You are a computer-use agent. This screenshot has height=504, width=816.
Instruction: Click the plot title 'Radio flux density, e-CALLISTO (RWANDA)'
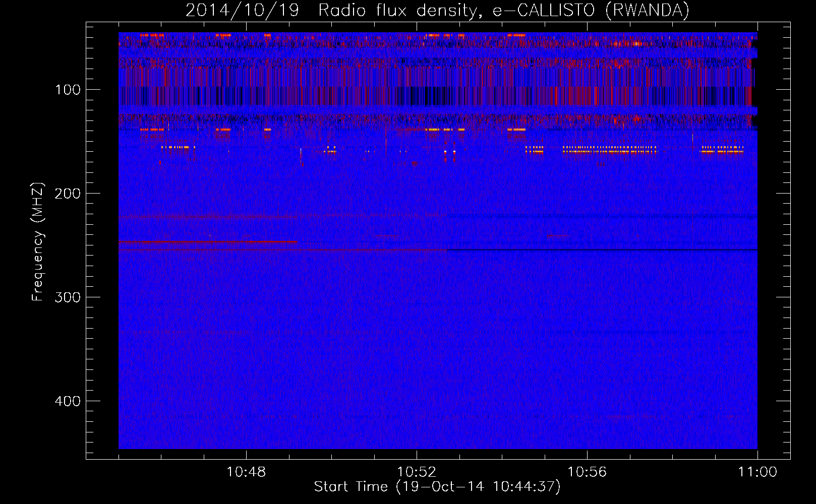coord(504,11)
